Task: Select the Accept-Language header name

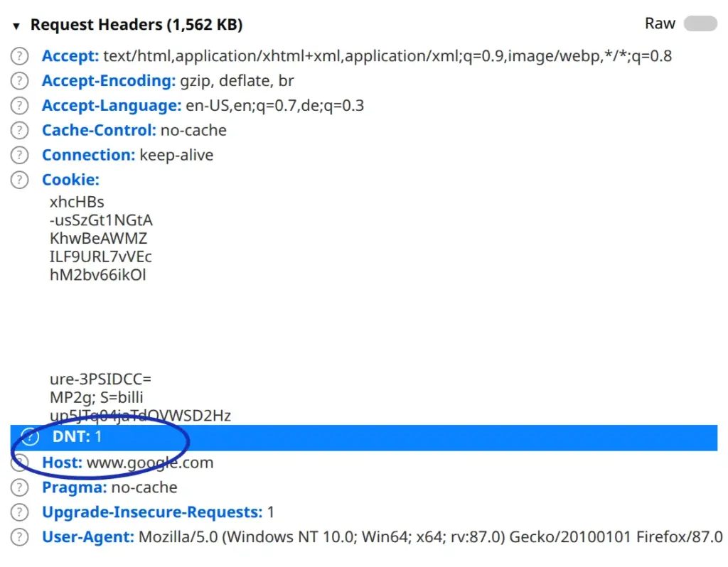Action: pos(112,106)
